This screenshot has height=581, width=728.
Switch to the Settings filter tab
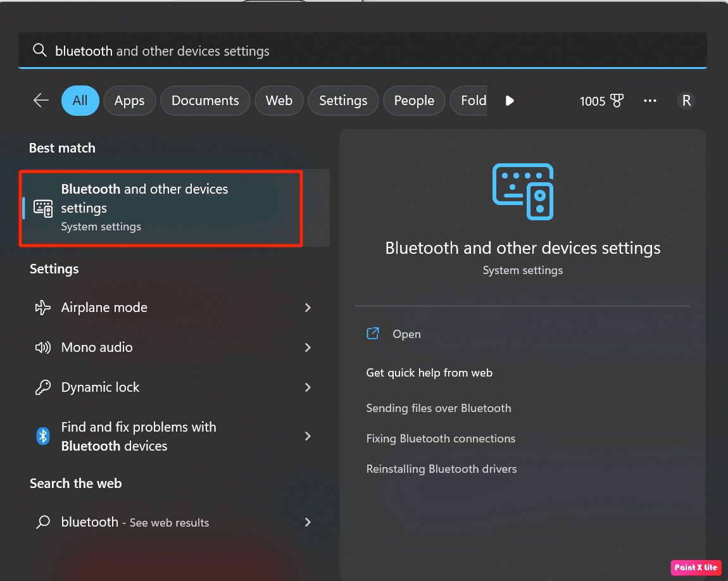343,101
